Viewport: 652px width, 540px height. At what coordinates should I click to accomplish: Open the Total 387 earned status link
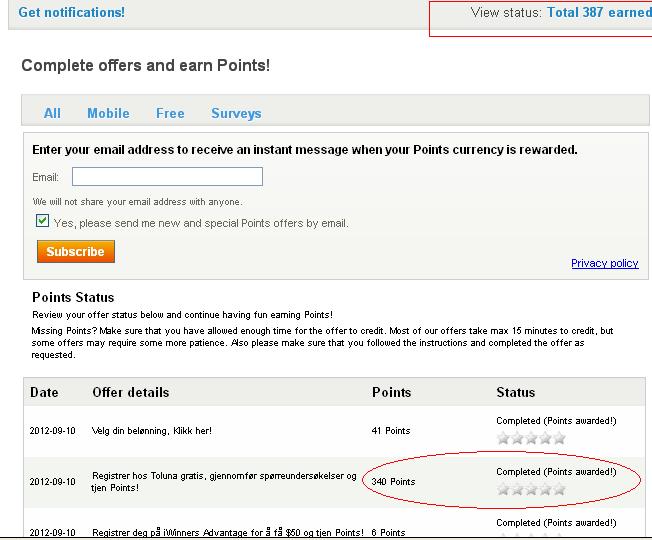(598, 13)
